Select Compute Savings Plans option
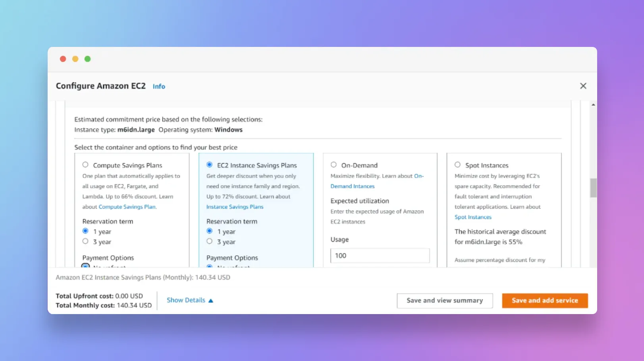Image resolution: width=644 pixels, height=361 pixels. click(x=85, y=165)
